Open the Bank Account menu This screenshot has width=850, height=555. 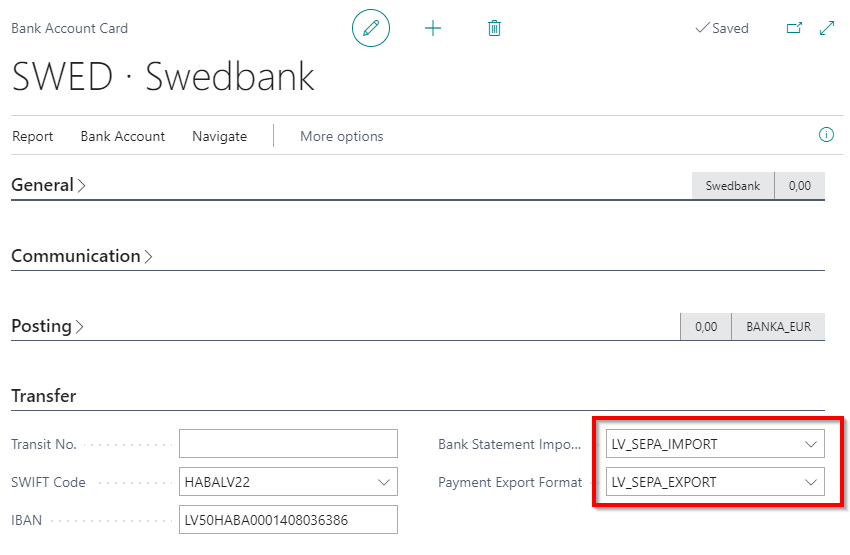(123, 136)
